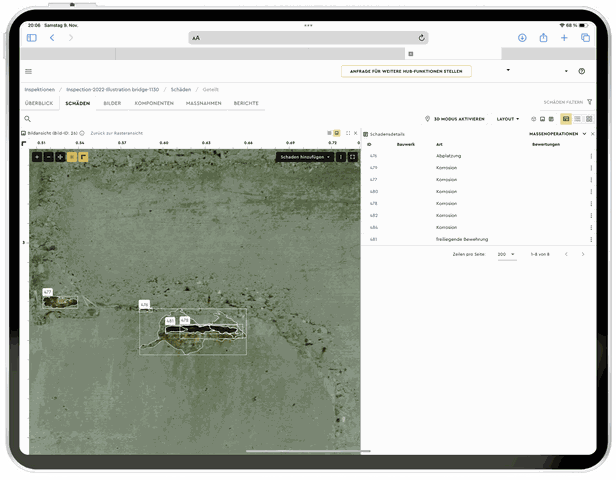Select the highlighted split layout mode

(566, 119)
